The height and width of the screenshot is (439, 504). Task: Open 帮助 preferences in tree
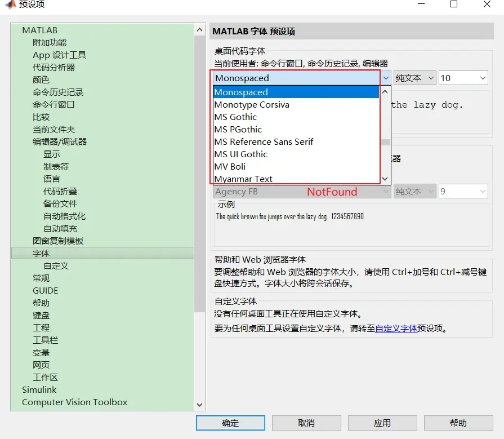point(41,303)
